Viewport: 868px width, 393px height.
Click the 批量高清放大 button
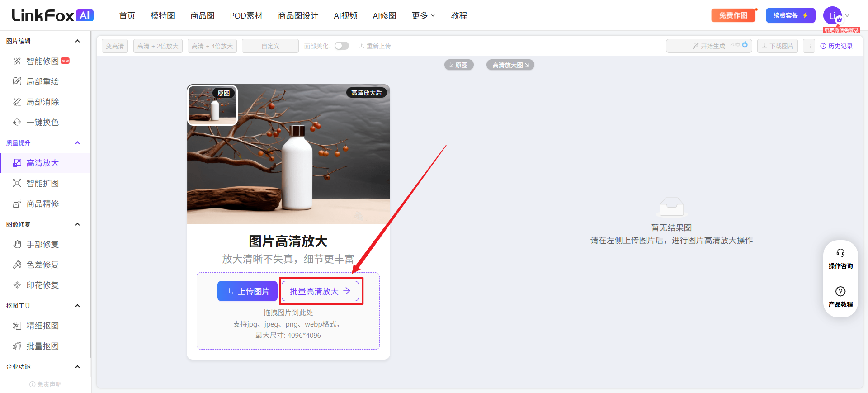click(320, 291)
